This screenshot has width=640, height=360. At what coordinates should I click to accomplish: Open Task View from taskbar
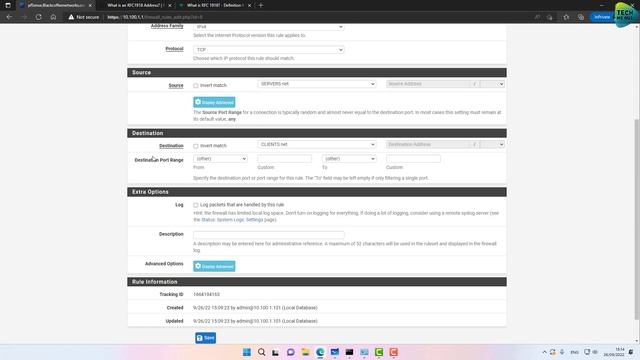[x=276, y=352]
